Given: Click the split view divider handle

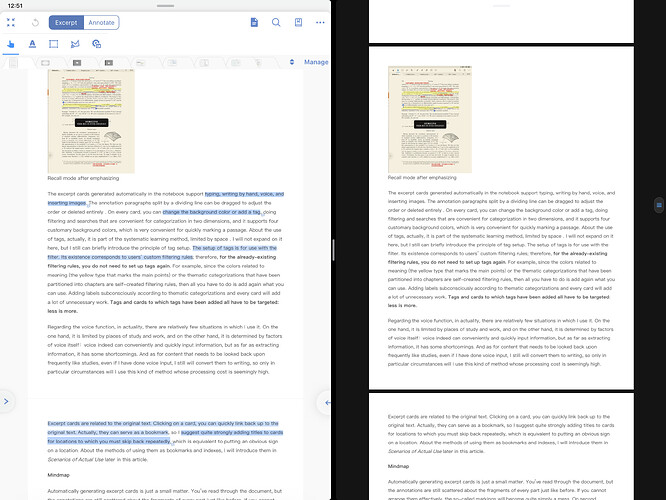Looking at the screenshot, I should [333, 250].
